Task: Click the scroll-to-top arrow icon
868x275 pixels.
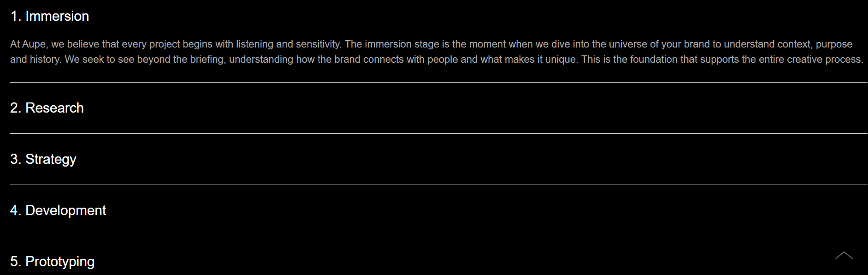Action: 844,256
